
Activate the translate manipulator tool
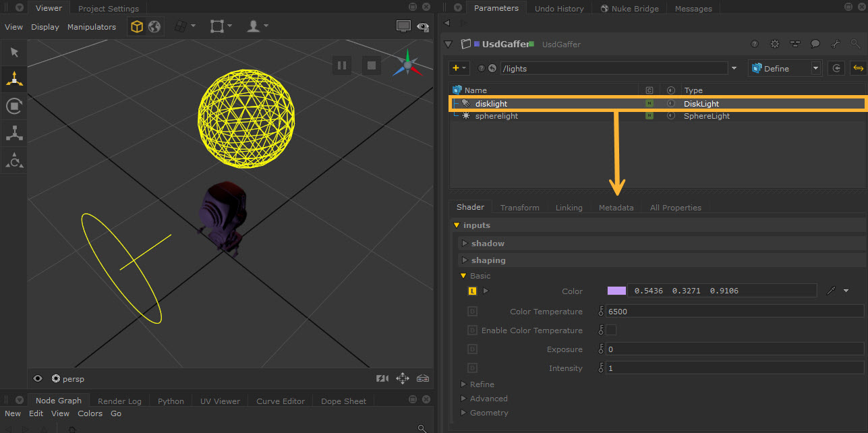coord(13,79)
